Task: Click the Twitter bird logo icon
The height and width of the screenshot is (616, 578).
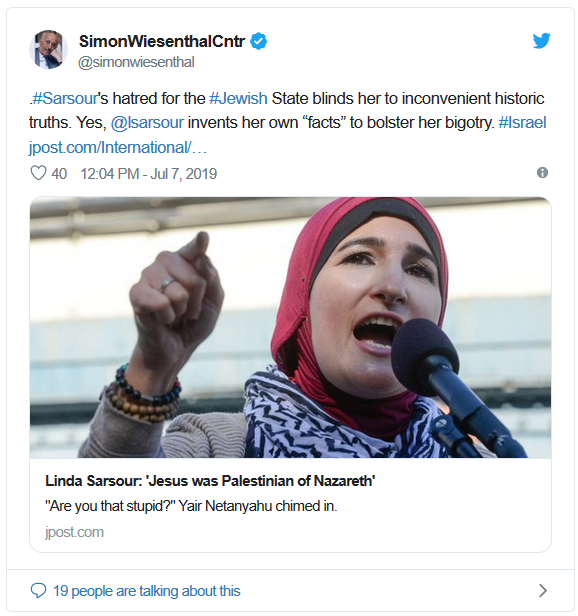Action: (x=541, y=41)
